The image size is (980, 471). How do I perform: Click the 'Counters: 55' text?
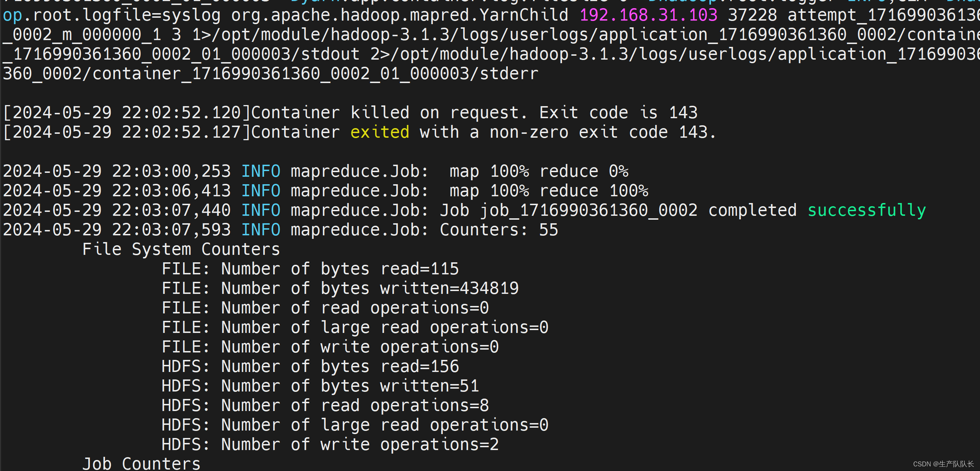click(499, 230)
